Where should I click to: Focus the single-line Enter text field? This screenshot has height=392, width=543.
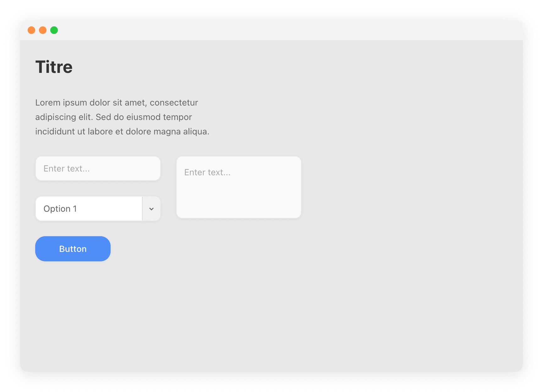click(98, 169)
